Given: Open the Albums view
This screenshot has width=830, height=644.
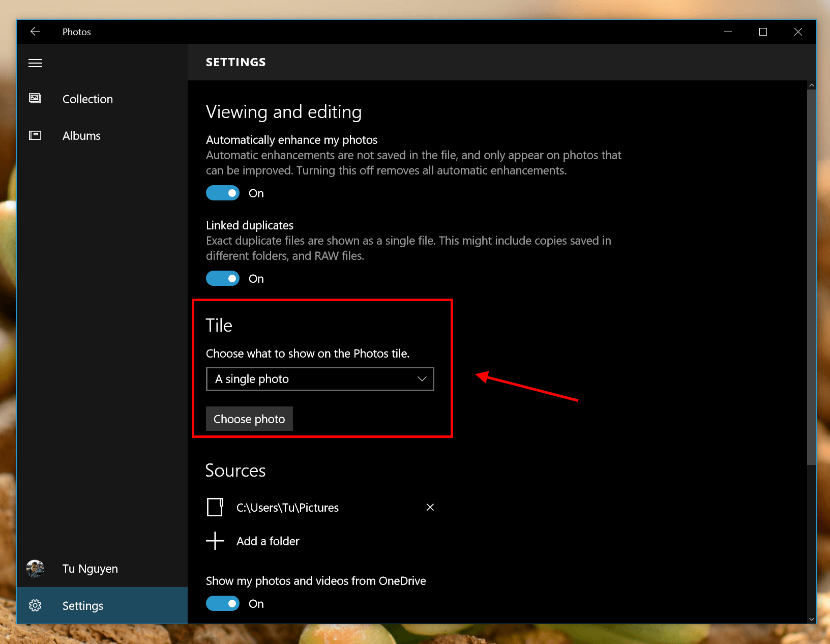Looking at the screenshot, I should pos(102,136).
